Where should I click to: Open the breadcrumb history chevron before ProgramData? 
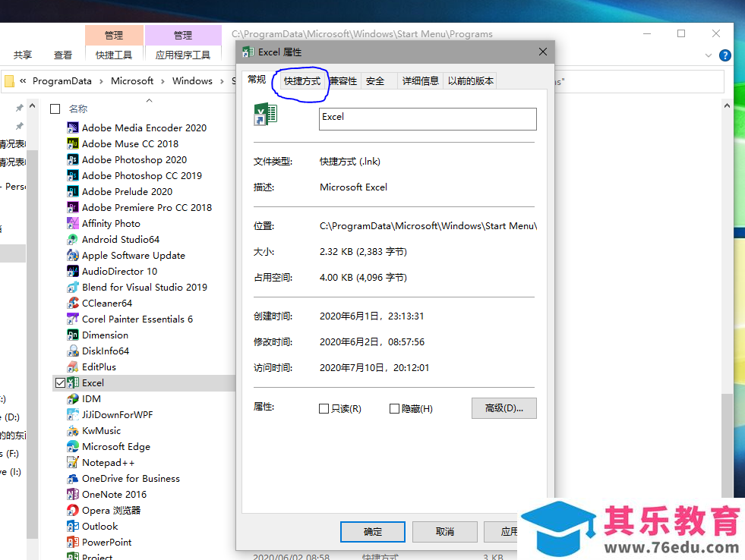(23, 81)
